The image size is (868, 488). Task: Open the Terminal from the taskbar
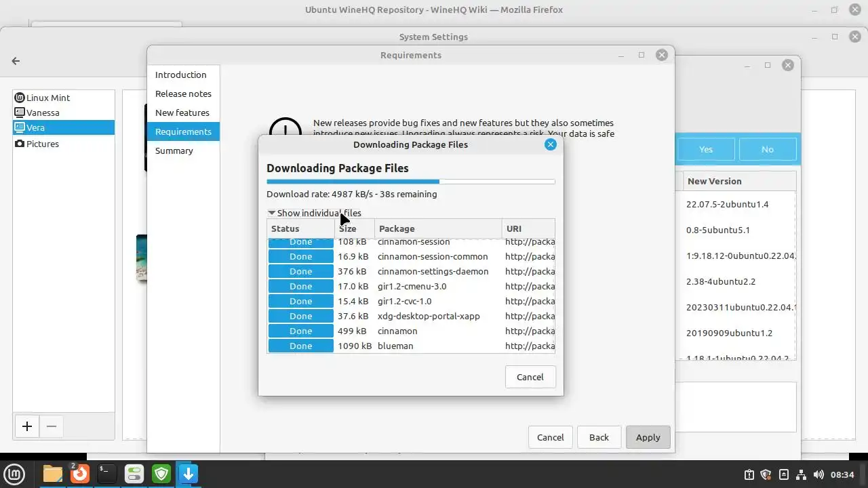107,473
